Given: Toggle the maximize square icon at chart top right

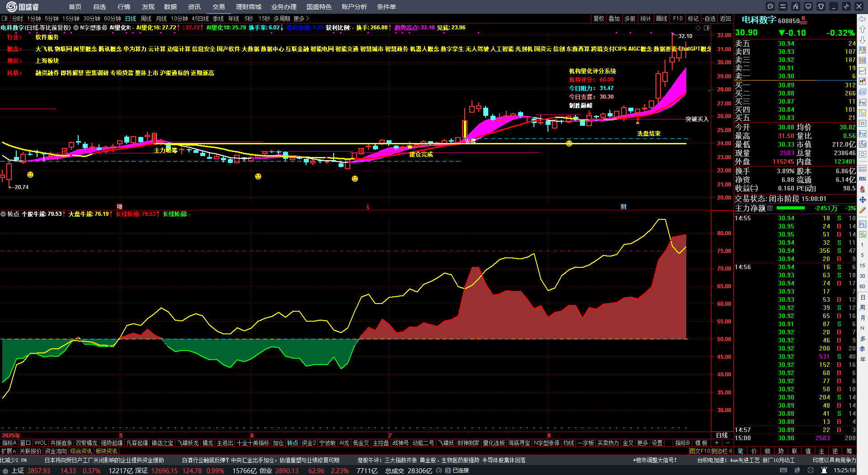Looking at the screenshot, I should tap(707, 28).
